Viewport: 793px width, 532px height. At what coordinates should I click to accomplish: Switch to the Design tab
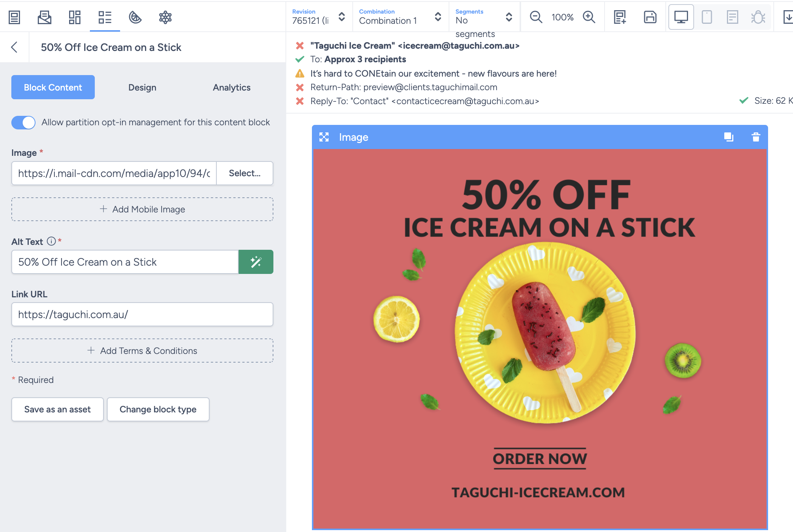(142, 87)
